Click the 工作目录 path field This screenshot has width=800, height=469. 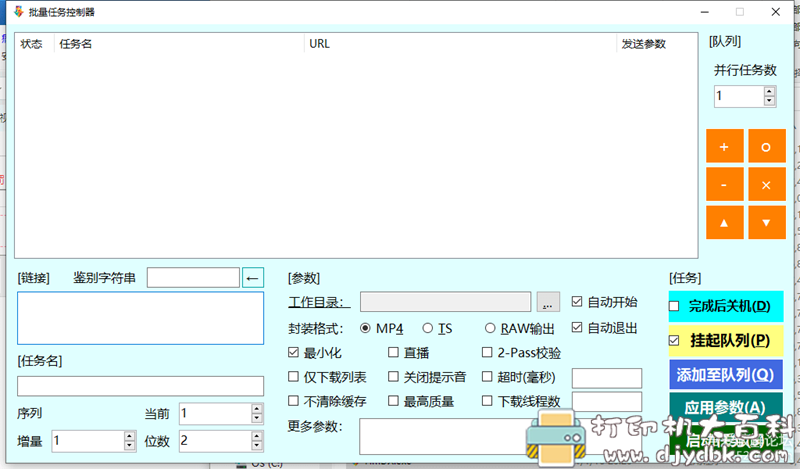coord(445,302)
